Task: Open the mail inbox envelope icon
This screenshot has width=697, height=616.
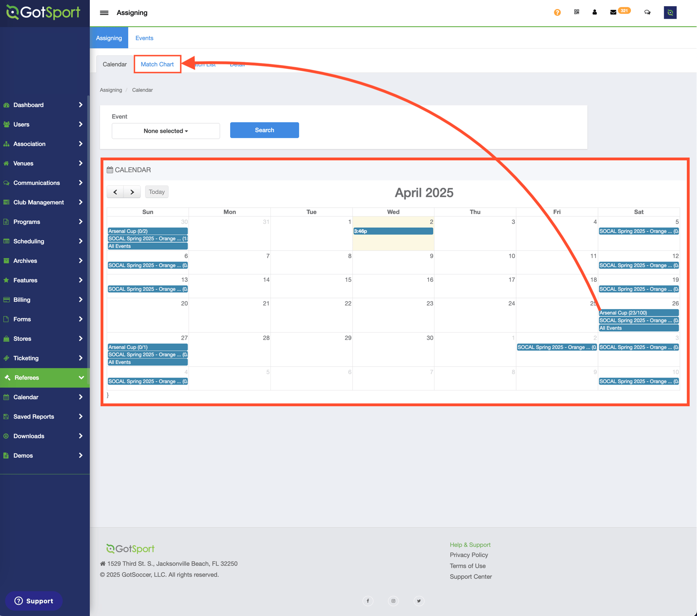Action: 613,12
